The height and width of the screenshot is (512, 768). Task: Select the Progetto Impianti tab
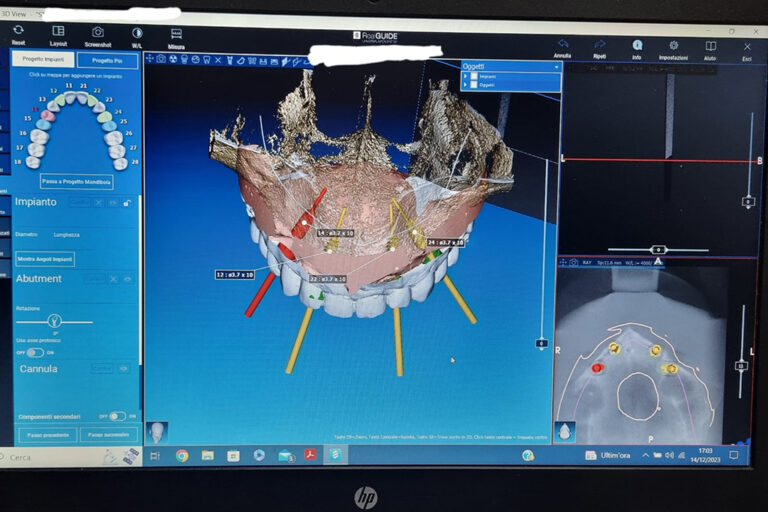click(x=42, y=60)
